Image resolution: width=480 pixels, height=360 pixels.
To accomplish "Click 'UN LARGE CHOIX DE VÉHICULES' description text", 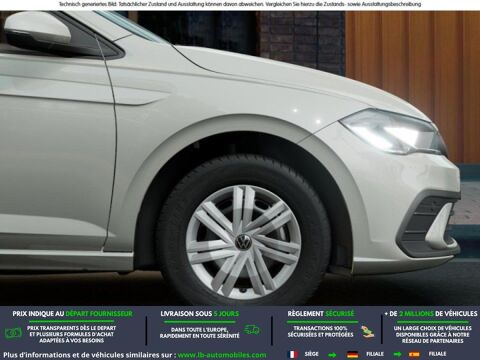I will click(x=432, y=334).
